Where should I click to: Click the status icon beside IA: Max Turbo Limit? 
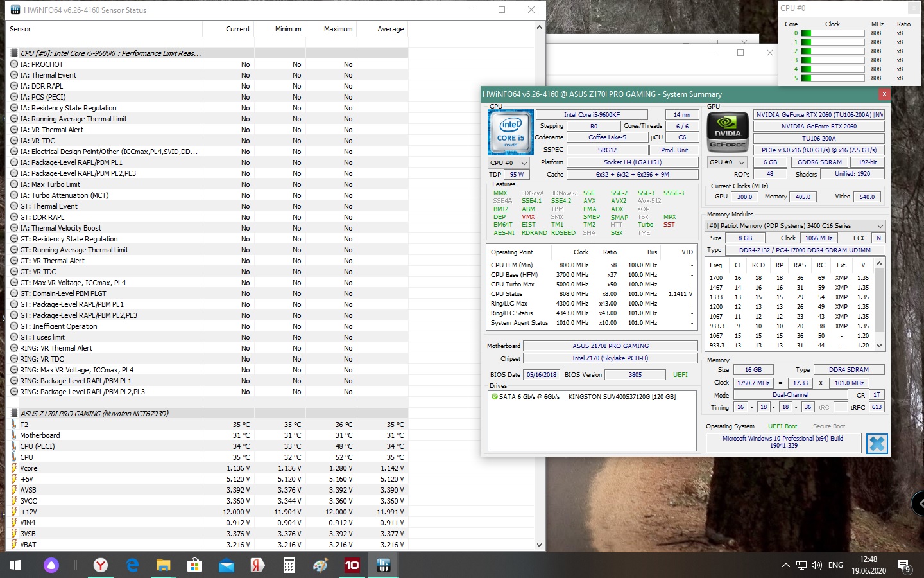point(14,184)
